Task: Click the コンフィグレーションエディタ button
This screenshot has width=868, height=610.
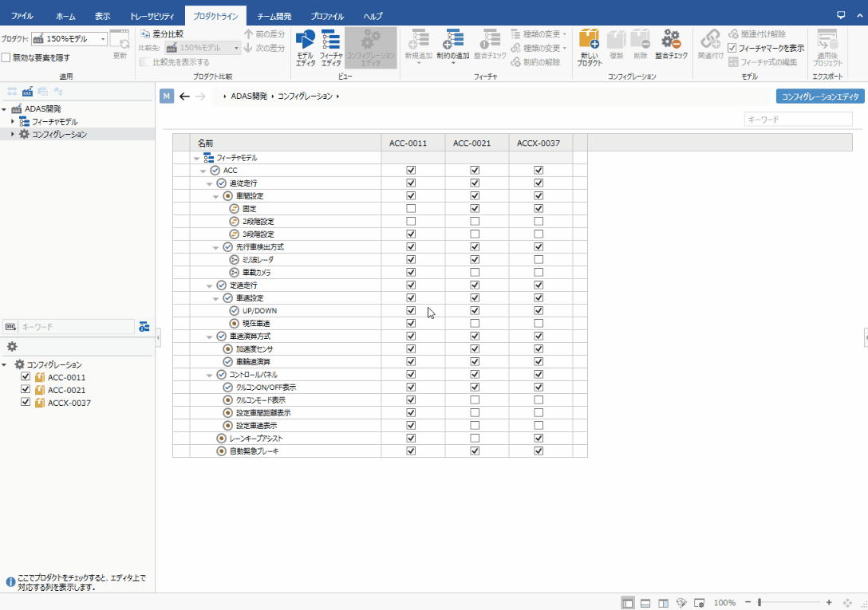Action: pyautogui.click(x=820, y=96)
